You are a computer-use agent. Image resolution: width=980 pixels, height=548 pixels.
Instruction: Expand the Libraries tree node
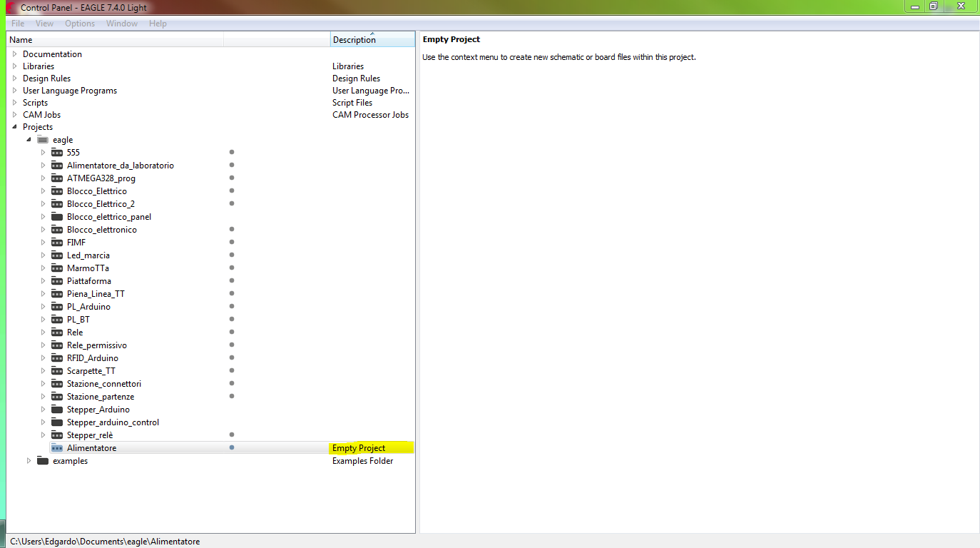14,66
